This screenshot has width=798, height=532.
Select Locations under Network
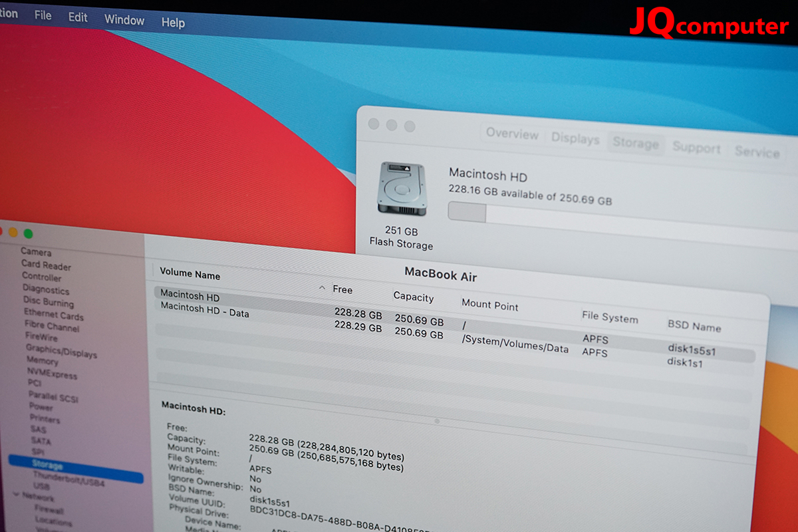click(x=55, y=522)
